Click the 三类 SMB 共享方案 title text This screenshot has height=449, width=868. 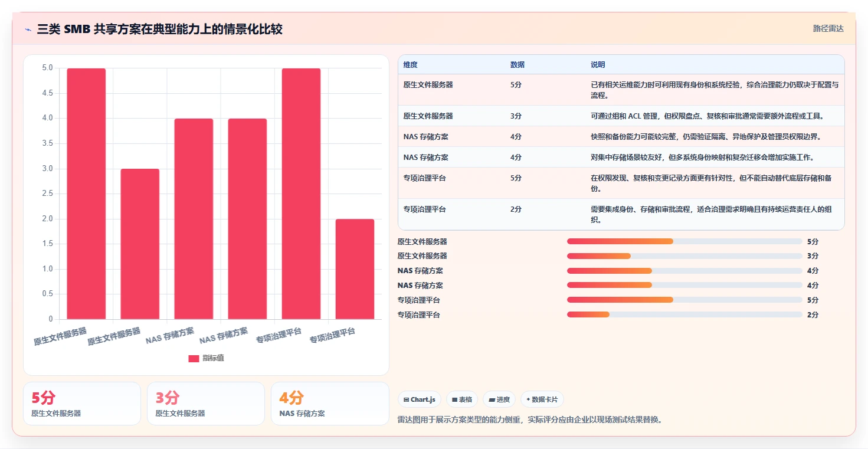pyautogui.click(x=160, y=29)
